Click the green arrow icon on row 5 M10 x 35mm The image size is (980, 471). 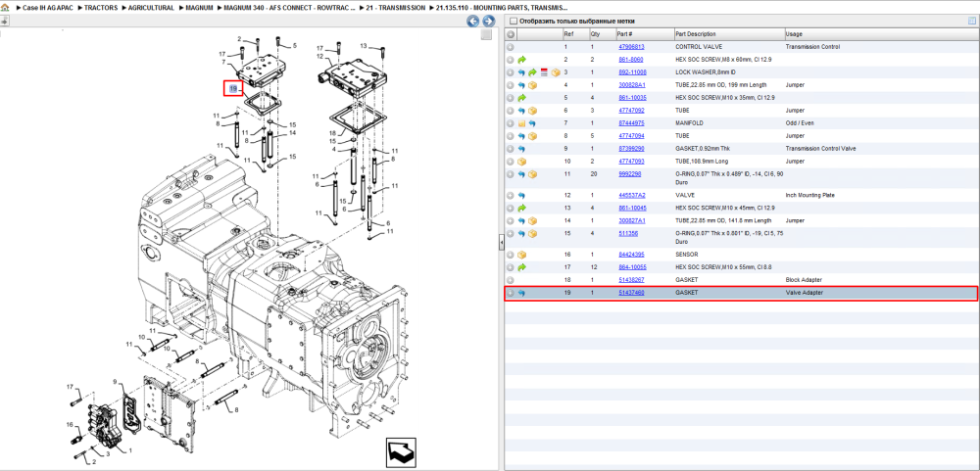click(x=522, y=98)
